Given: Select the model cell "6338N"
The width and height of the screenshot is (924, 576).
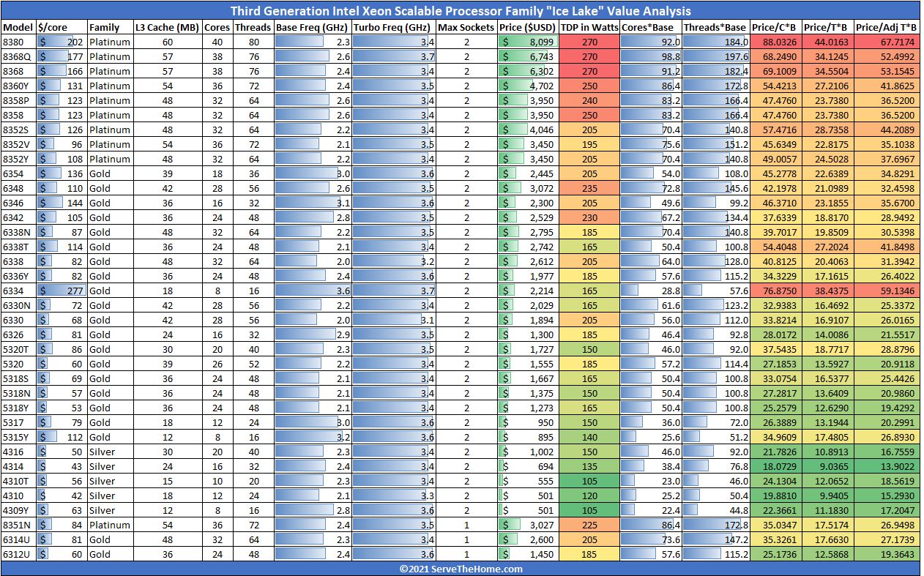Looking at the screenshot, I should point(19,232).
